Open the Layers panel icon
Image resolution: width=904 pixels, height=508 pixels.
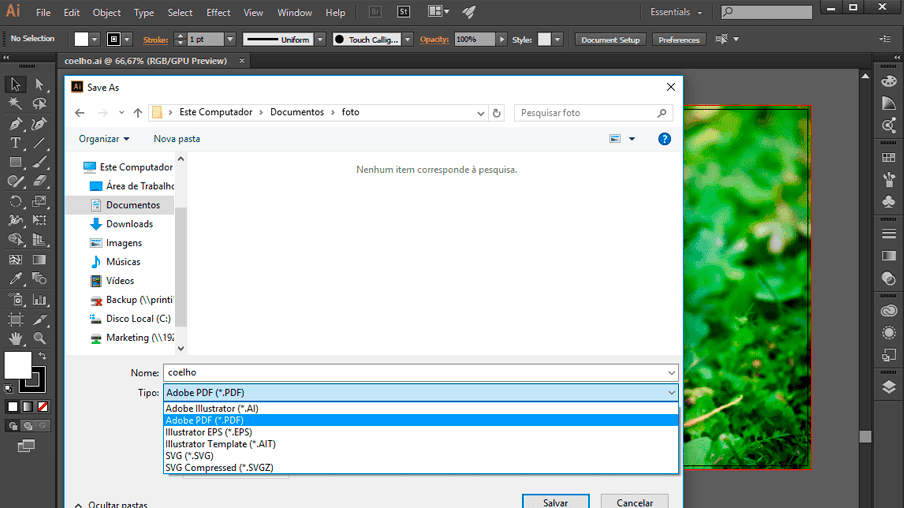[x=889, y=388]
